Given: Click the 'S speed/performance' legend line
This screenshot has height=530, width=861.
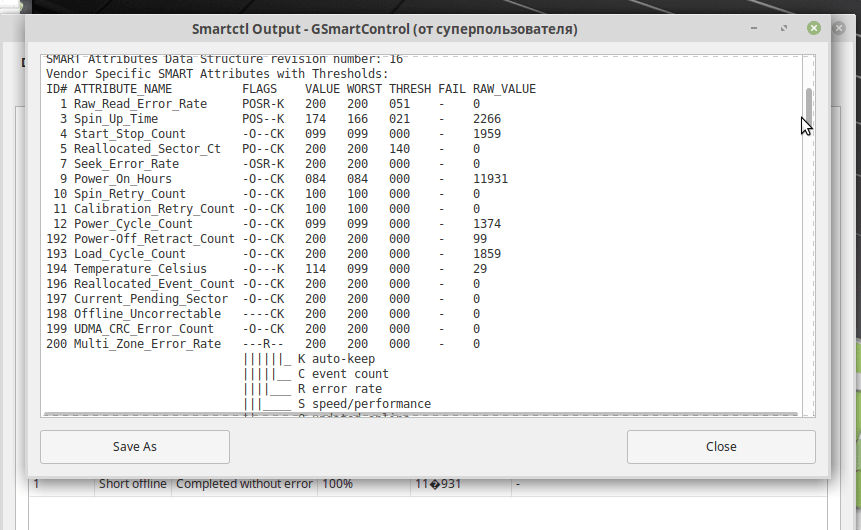Looking at the screenshot, I should point(365,404).
